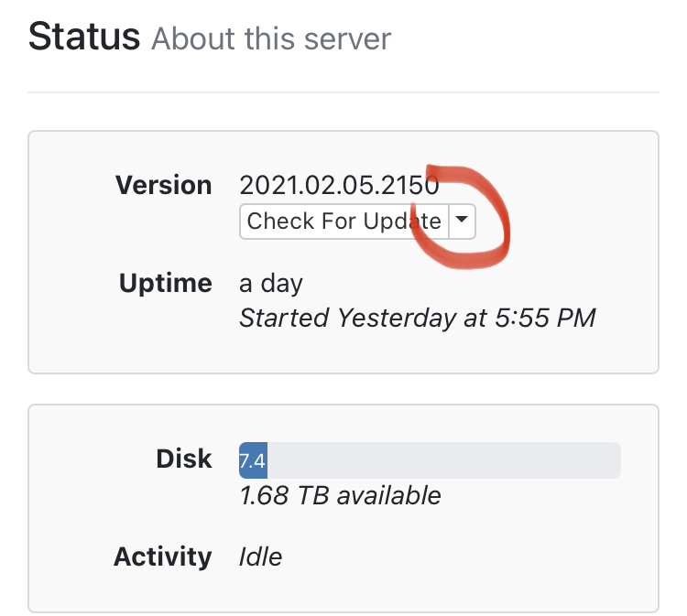This screenshot has height=616, width=687.
Task: Click the Disk field label
Action: coord(184,459)
